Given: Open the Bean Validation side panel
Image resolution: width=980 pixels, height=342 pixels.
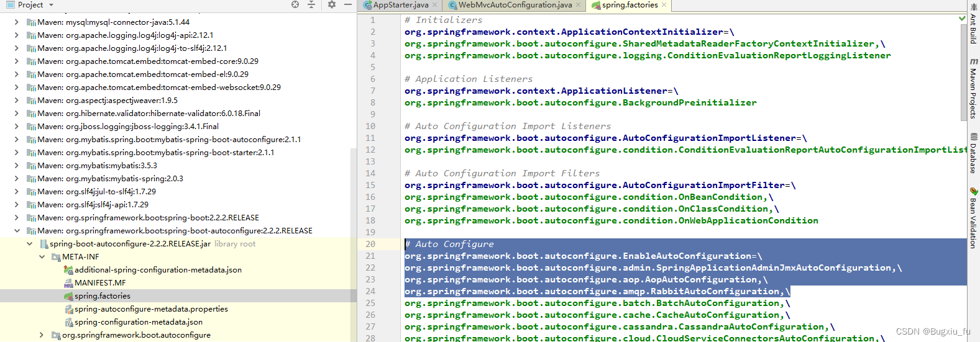Looking at the screenshot, I should [973, 218].
